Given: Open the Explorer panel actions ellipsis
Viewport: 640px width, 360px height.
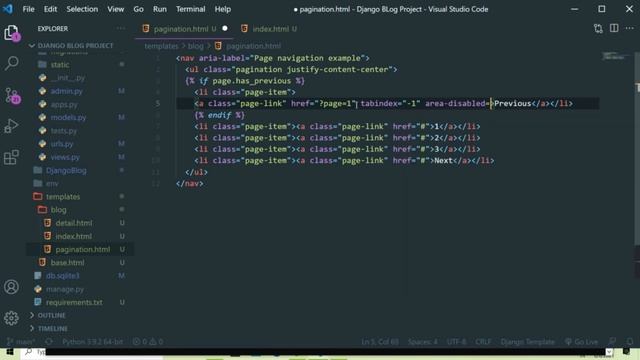Looking at the screenshot, I should pyautogui.click(x=121, y=29).
